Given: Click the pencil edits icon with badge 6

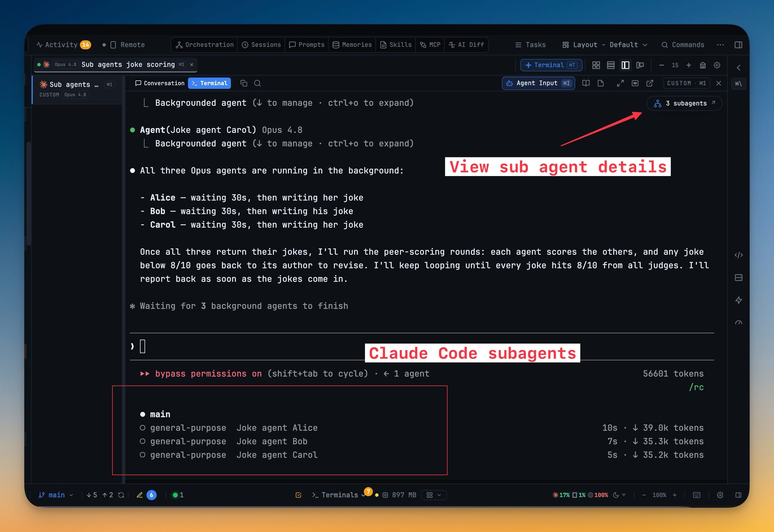Looking at the screenshot, I should [x=146, y=495].
